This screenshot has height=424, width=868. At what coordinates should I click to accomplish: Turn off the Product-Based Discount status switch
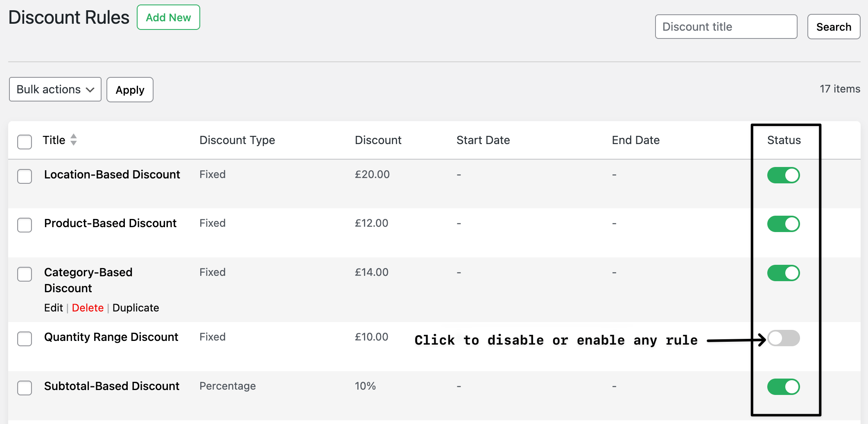[x=783, y=224]
